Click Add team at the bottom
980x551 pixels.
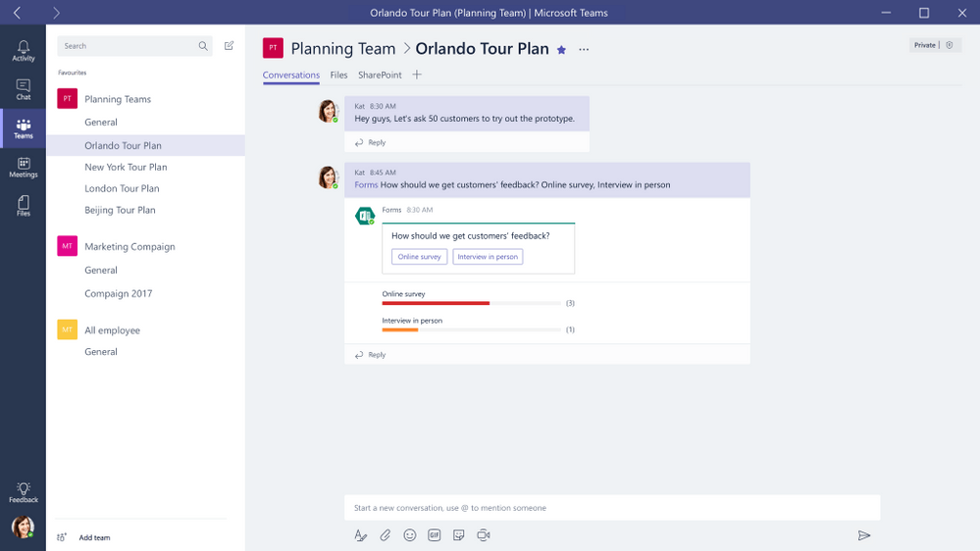[94, 537]
